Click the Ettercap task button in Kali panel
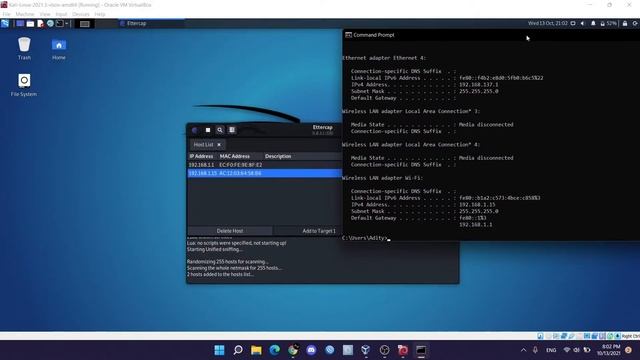 coord(151,24)
